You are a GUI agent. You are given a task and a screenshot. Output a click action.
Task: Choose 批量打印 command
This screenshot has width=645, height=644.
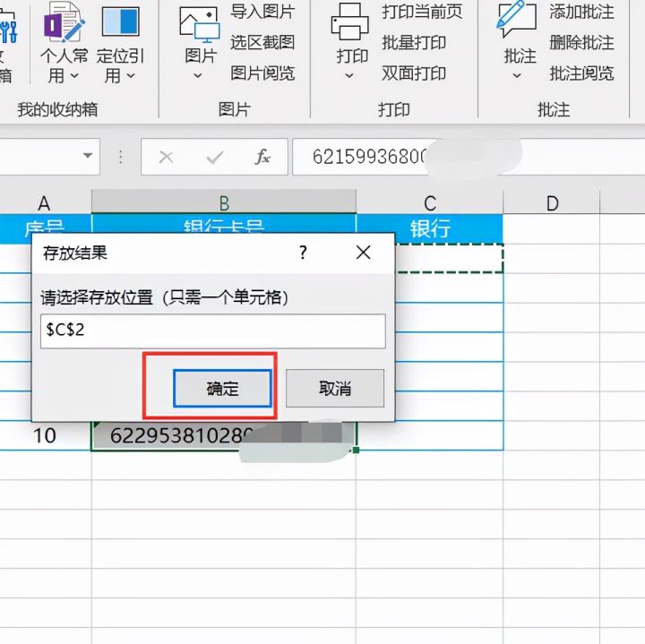pos(414,42)
